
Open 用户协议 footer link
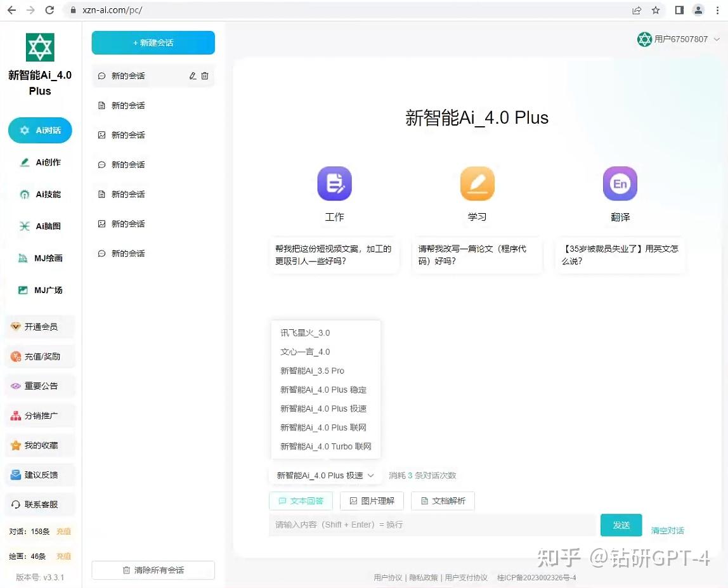[x=387, y=578]
